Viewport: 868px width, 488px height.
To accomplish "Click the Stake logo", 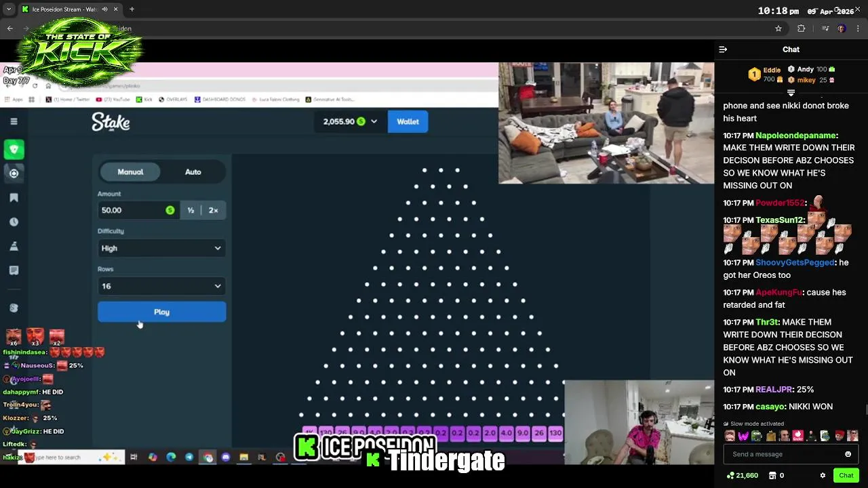I will tap(111, 122).
